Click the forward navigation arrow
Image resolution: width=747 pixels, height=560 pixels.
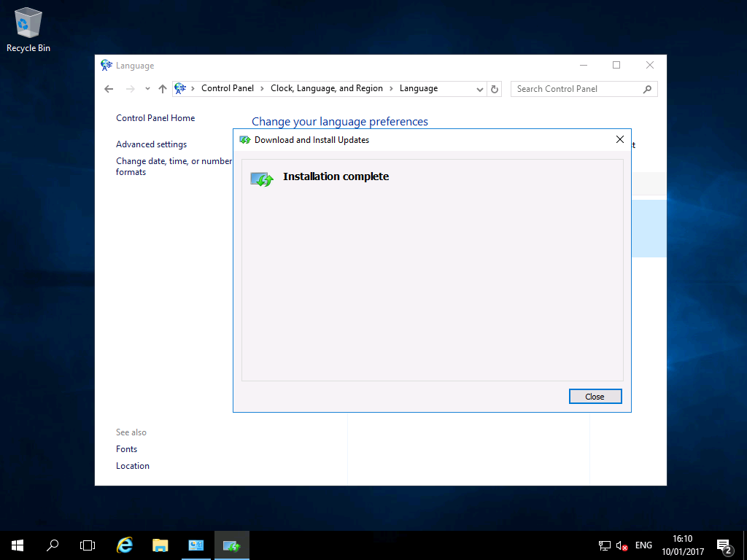[130, 88]
